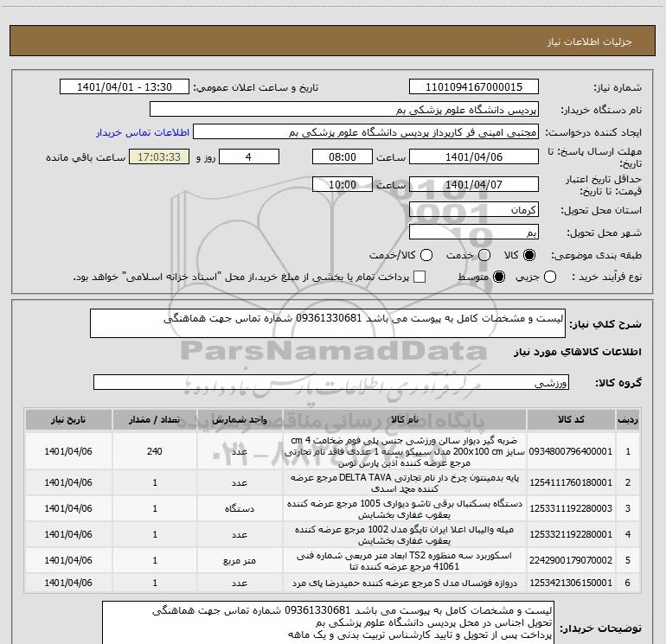Click the price validity date 1401/04/07 field
The width and height of the screenshot is (666, 644).
(x=474, y=184)
